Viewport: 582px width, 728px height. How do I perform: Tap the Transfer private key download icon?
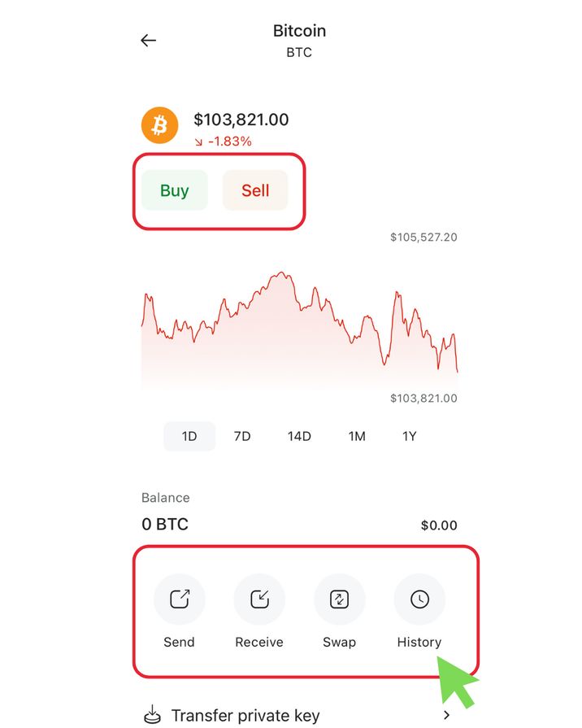152,715
